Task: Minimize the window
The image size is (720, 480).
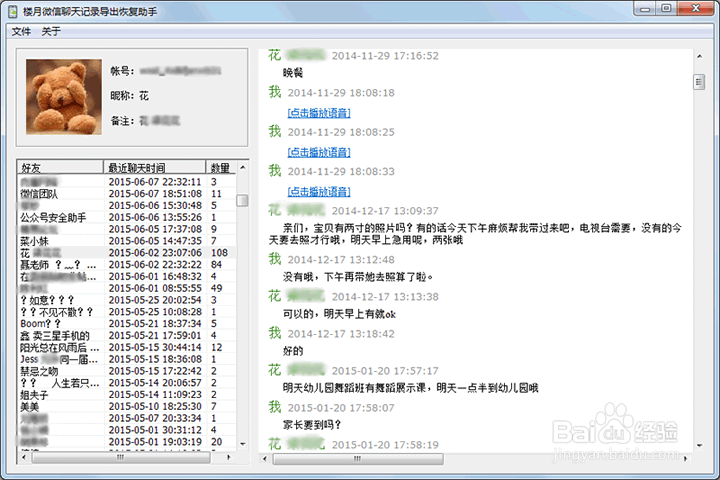Action: 646,9
